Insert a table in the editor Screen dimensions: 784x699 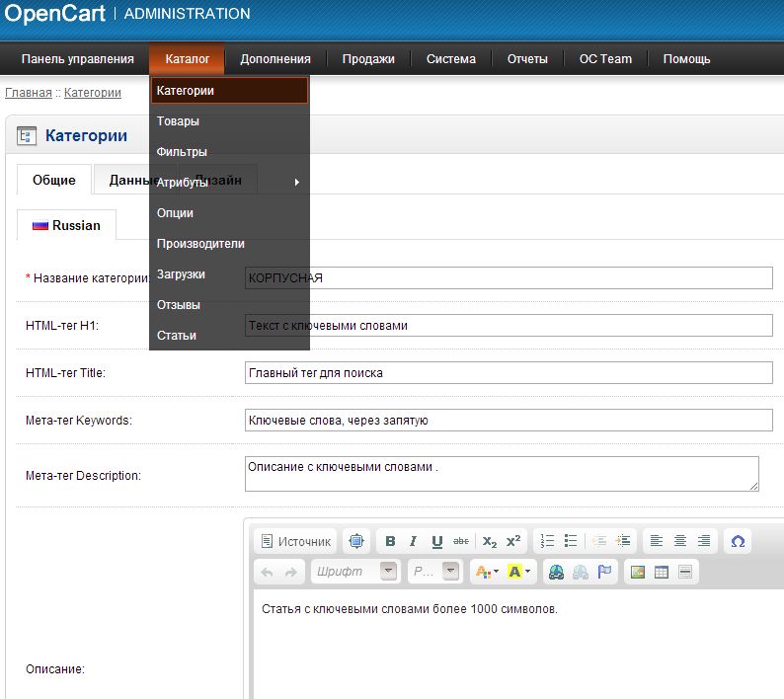coord(662,572)
